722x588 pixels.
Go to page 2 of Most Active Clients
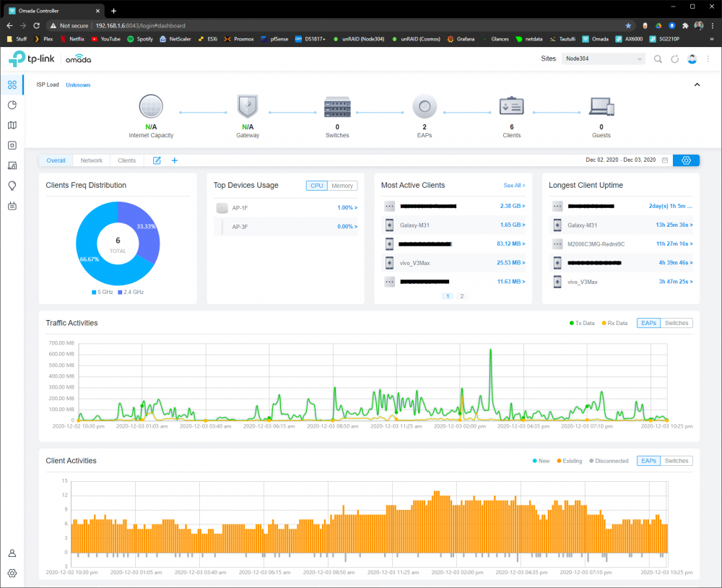462,296
